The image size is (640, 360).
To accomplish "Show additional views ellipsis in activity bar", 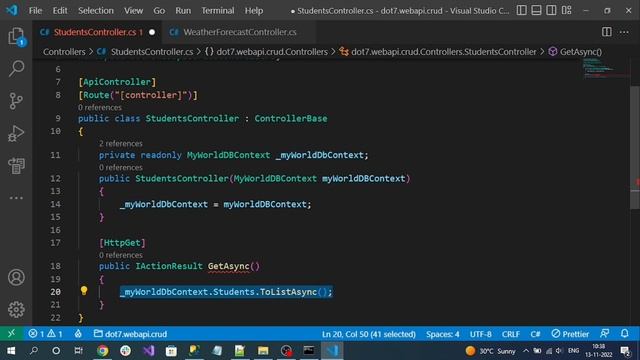I will click(x=16, y=198).
